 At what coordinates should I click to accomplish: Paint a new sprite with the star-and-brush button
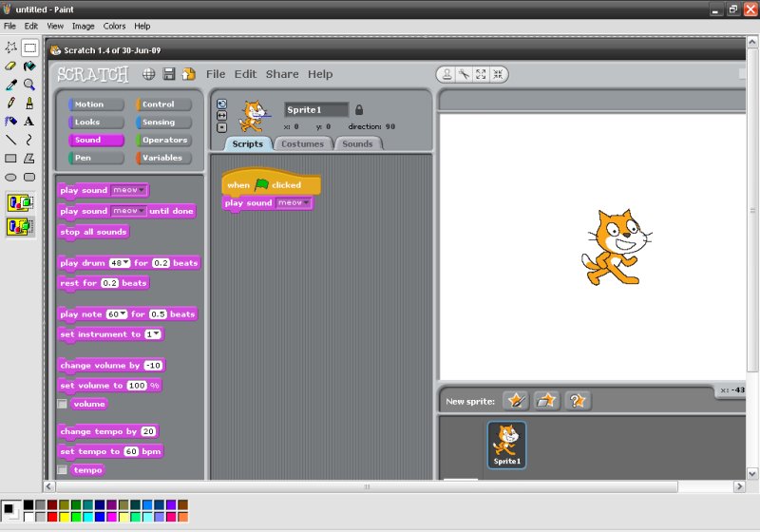516,401
